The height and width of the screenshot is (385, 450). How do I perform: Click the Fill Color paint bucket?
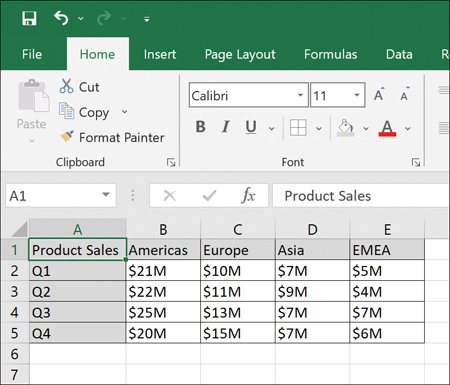point(346,128)
